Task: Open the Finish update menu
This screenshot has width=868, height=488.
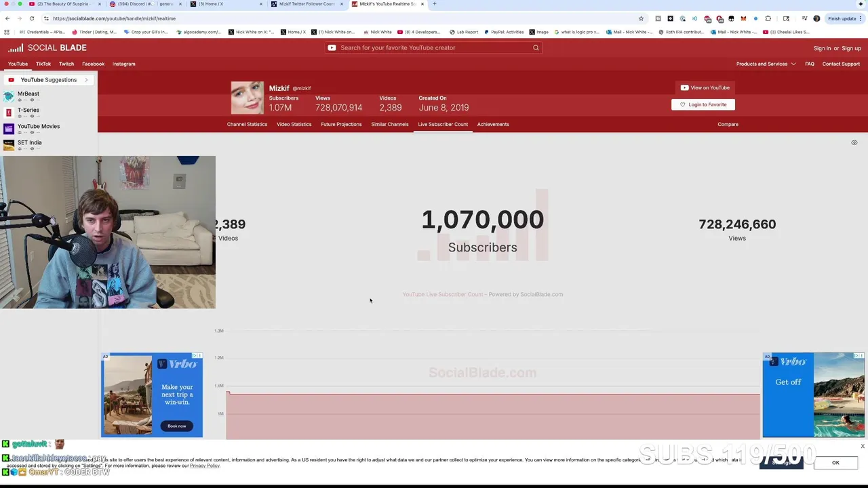Action: [844, 18]
